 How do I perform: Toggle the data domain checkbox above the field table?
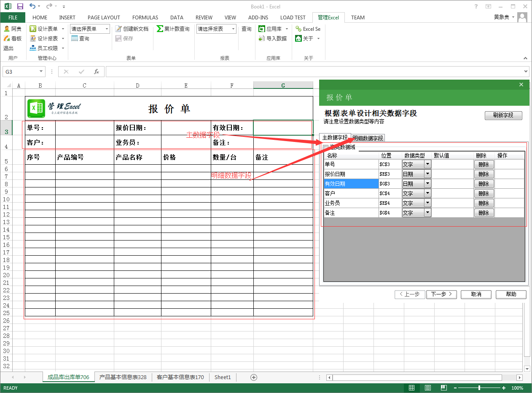(x=325, y=147)
